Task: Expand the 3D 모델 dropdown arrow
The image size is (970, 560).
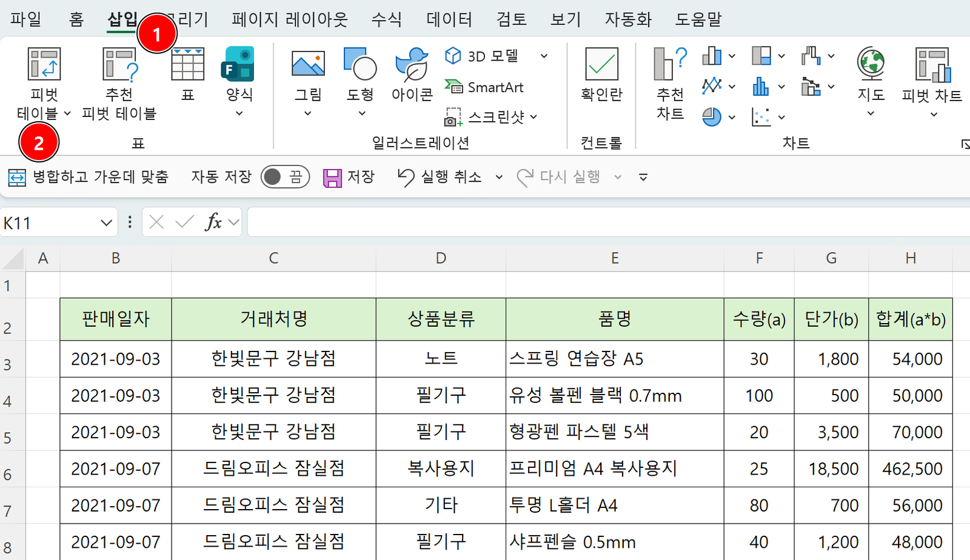Action: tap(544, 56)
